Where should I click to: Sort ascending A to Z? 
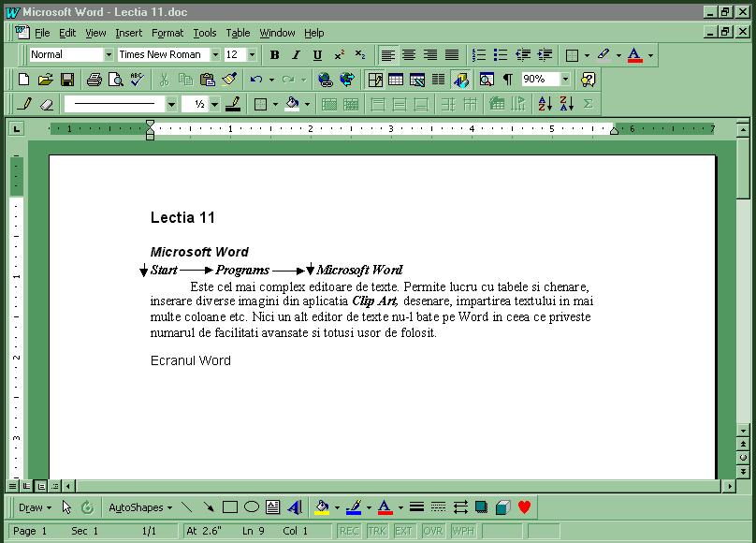click(x=545, y=104)
